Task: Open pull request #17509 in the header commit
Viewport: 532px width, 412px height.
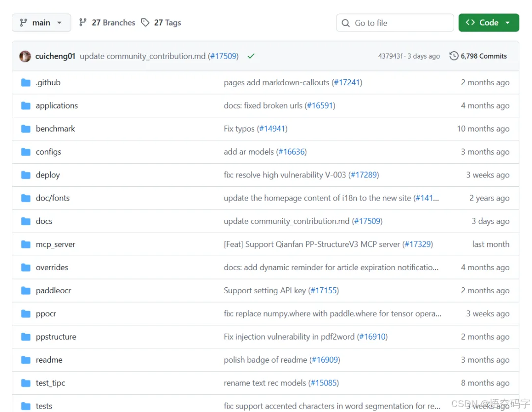Action: [224, 56]
